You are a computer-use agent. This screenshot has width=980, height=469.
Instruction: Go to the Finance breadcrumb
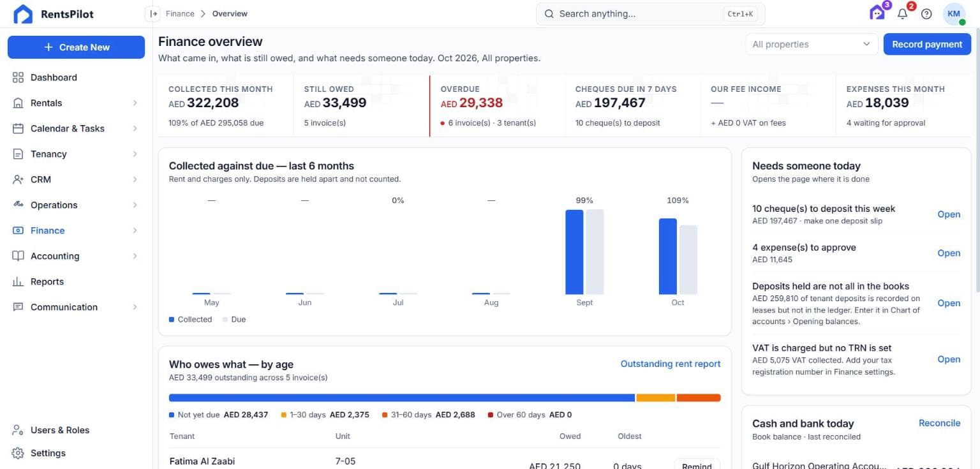pyautogui.click(x=180, y=13)
